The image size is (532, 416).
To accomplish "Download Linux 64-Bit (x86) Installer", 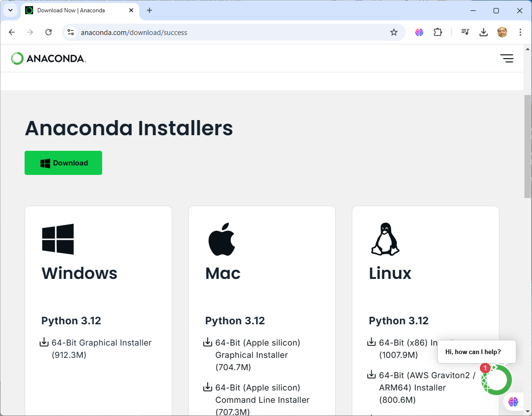I will click(408, 348).
